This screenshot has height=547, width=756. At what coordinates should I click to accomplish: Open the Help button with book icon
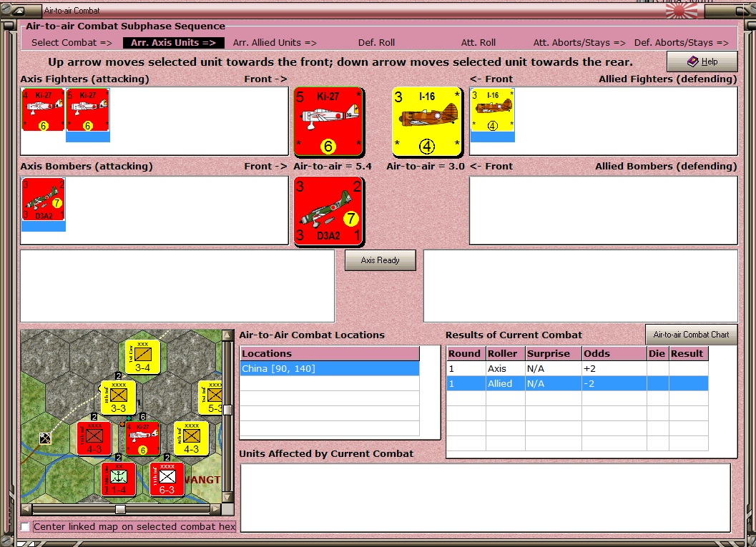point(702,61)
